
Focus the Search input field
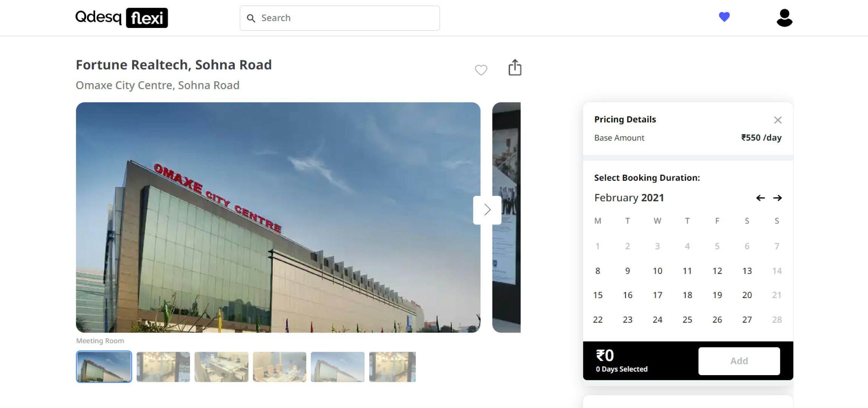tap(347, 18)
